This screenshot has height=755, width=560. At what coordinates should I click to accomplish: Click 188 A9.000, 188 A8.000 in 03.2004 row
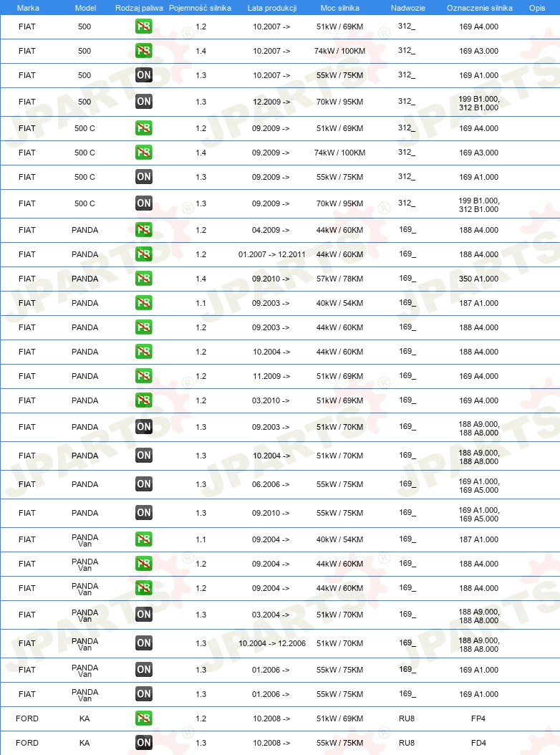478,616
